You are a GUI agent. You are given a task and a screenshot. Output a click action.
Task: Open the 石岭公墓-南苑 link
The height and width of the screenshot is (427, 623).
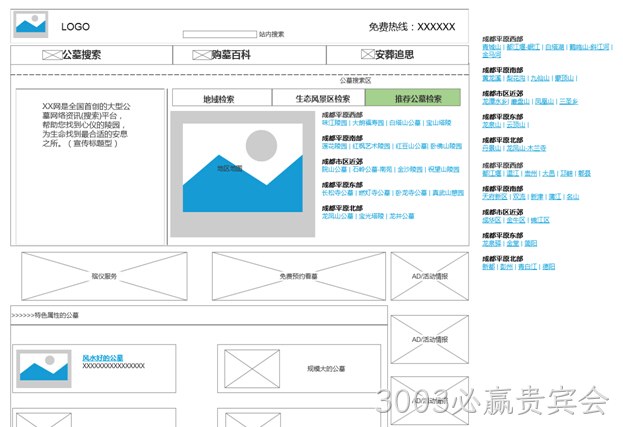click(372, 170)
